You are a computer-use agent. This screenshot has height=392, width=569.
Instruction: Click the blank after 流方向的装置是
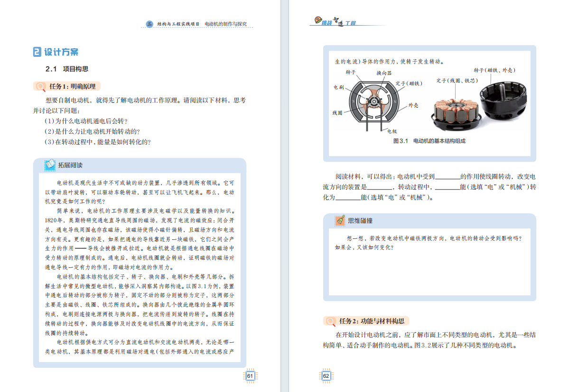(377, 187)
